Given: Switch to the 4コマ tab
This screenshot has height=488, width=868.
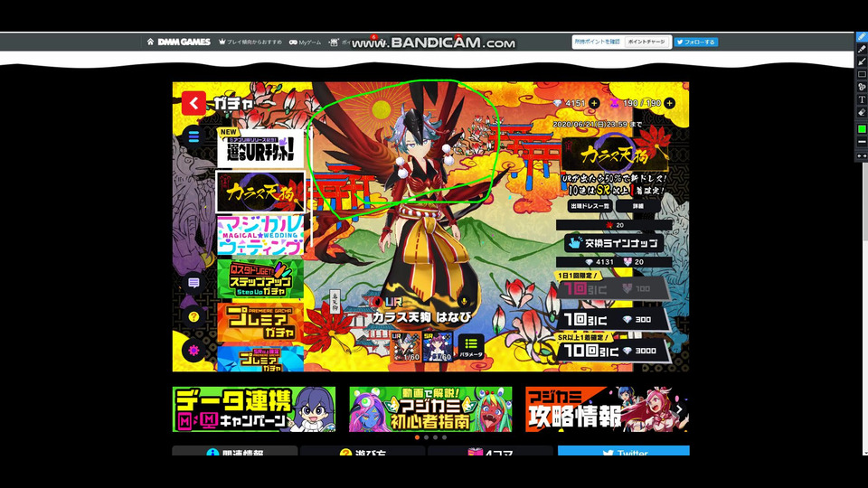Looking at the screenshot, I should coord(491,450).
